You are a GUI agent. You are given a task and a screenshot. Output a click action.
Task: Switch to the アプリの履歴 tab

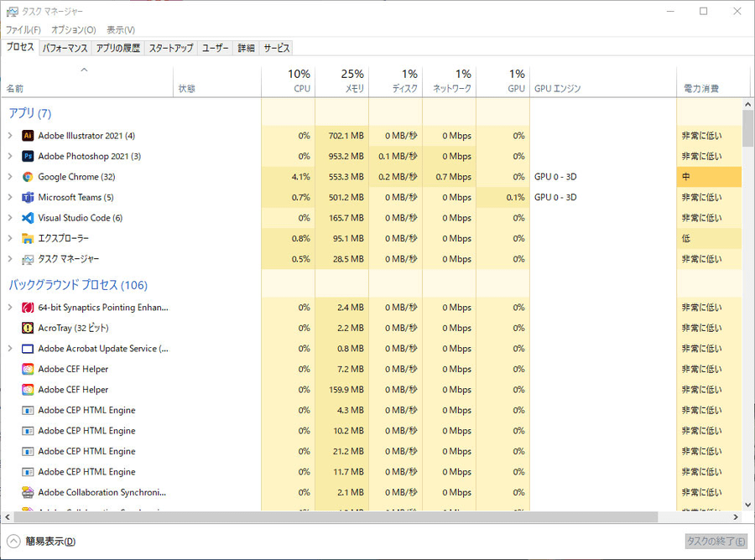coord(118,48)
